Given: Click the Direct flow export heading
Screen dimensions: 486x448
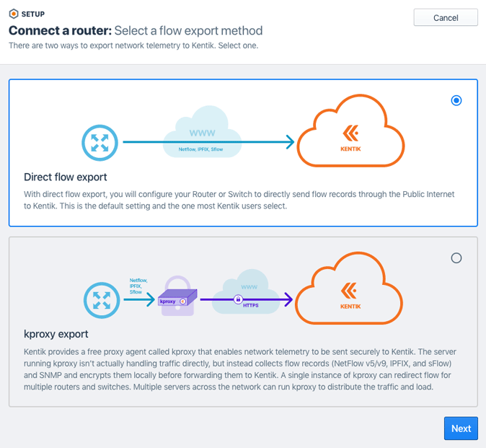Looking at the screenshot, I should [66, 177].
